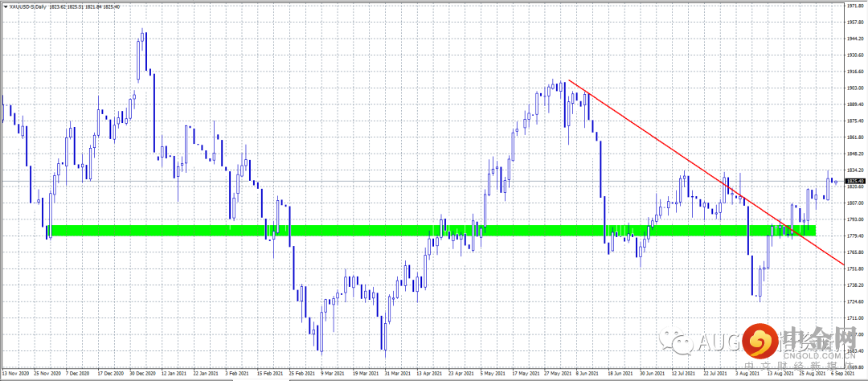Click the 1724.60 price axis label
Screen dimensions: 868x381
point(856,301)
